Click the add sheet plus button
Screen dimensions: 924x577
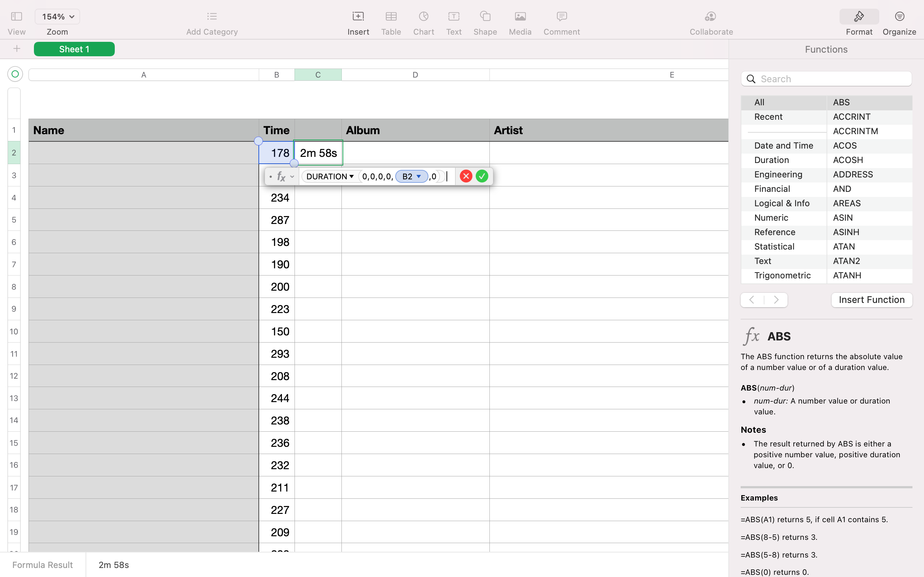click(16, 48)
